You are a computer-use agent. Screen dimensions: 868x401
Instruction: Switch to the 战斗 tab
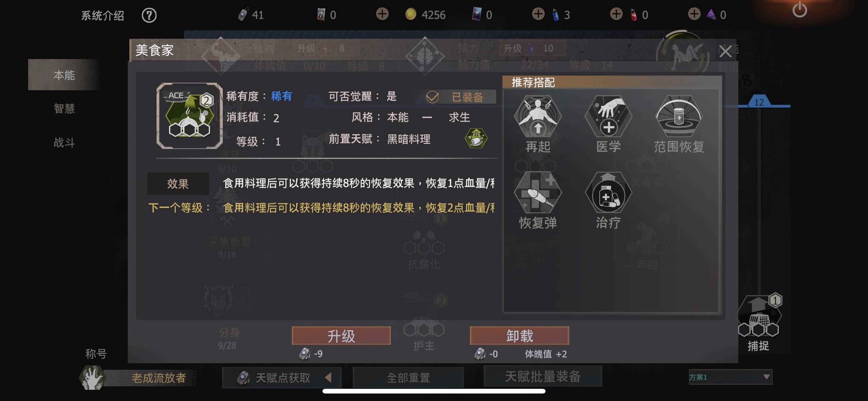tap(64, 142)
